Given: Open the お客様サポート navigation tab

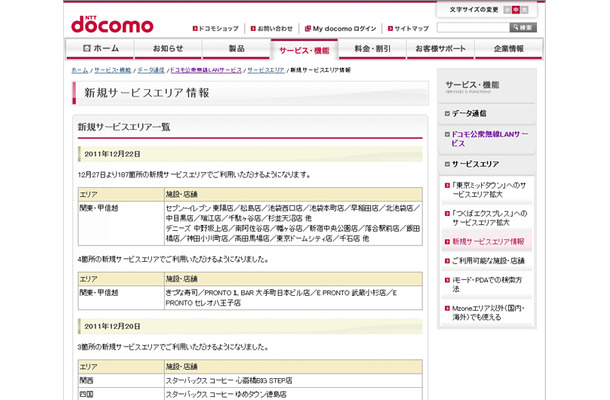Looking at the screenshot, I should coord(440,49).
